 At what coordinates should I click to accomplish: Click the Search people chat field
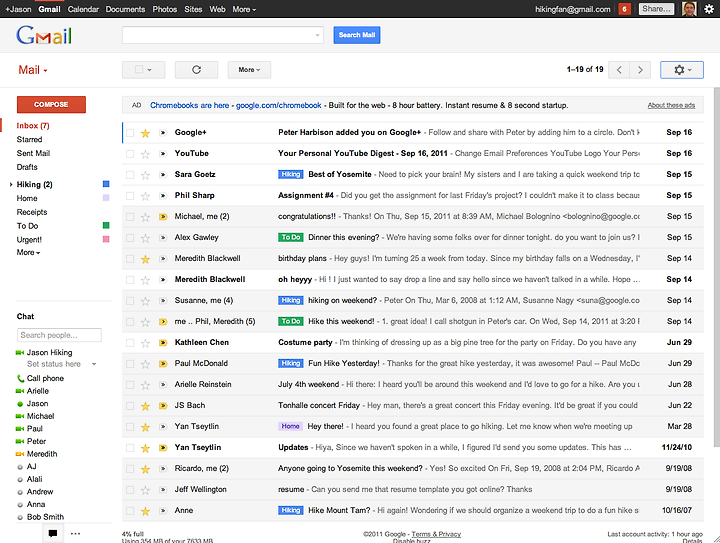pyautogui.click(x=59, y=335)
